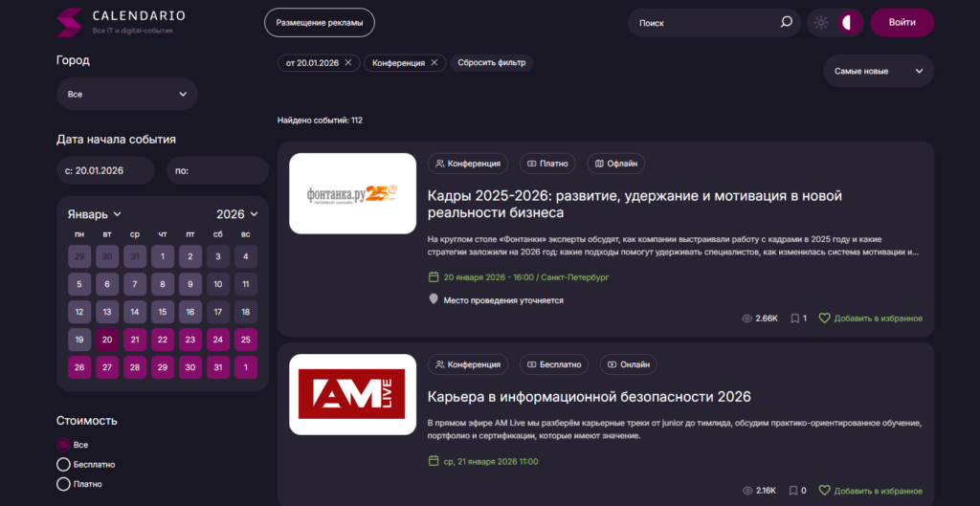Expand the 2026 year selector
The height and width of the screenshot is (506, 980).
coord(237,214)
